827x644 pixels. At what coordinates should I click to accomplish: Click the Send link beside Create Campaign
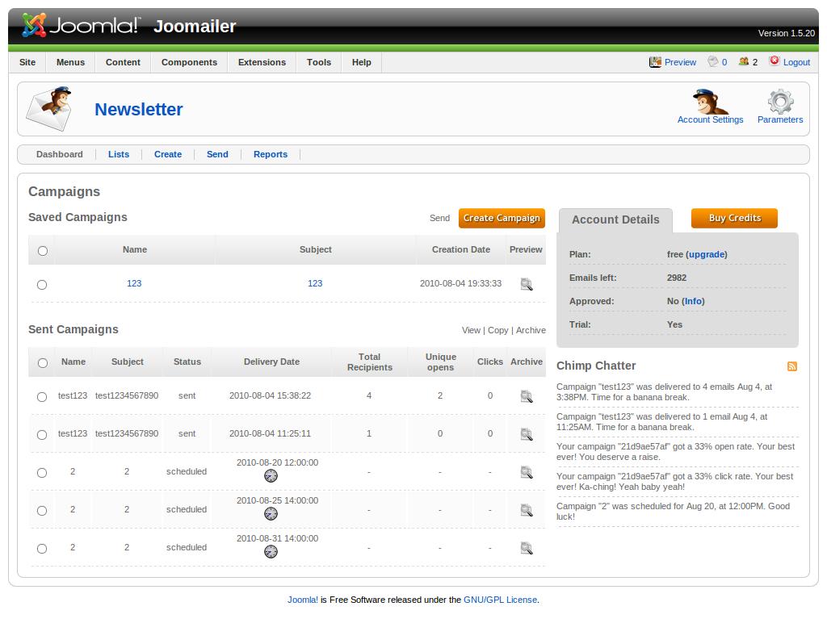[x=439, y=218]
